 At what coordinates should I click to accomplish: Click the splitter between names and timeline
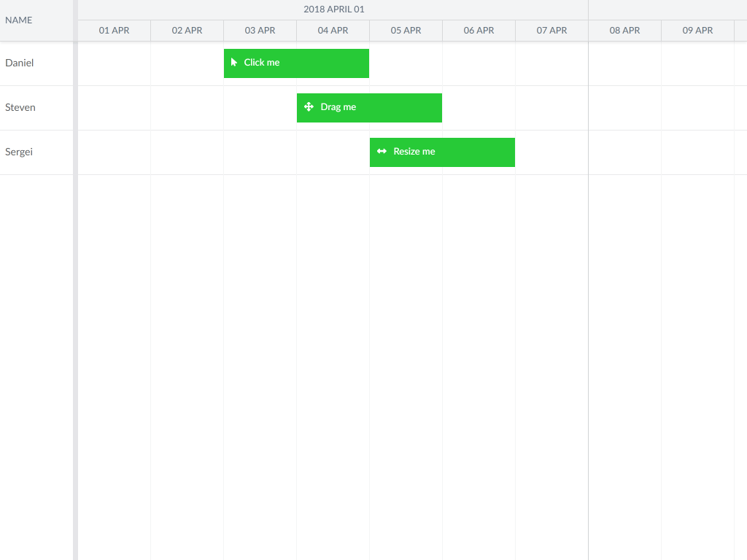click(76, 280)
